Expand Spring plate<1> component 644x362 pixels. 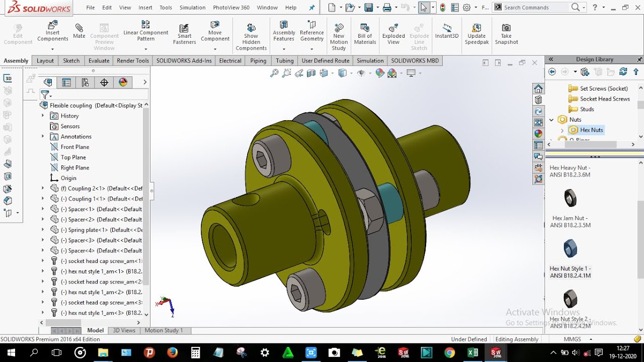point(43,230)
